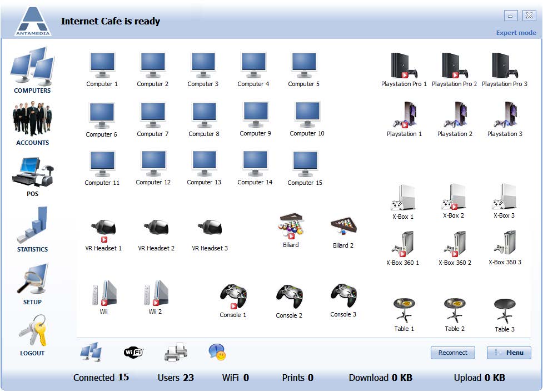Select Playstation Pro 3 console
Image resolution: width=543 pixels, height=392 pixels.
pyautogui.click(x=505, y=69)
